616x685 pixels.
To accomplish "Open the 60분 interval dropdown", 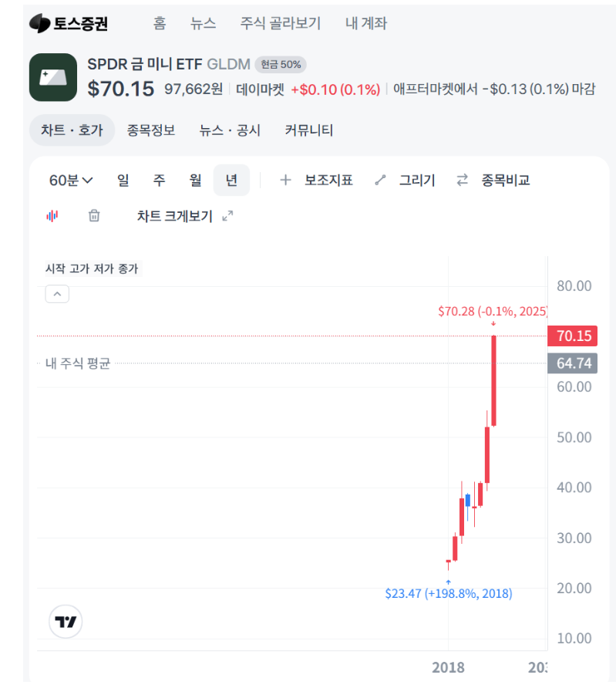I will point(71,181).
